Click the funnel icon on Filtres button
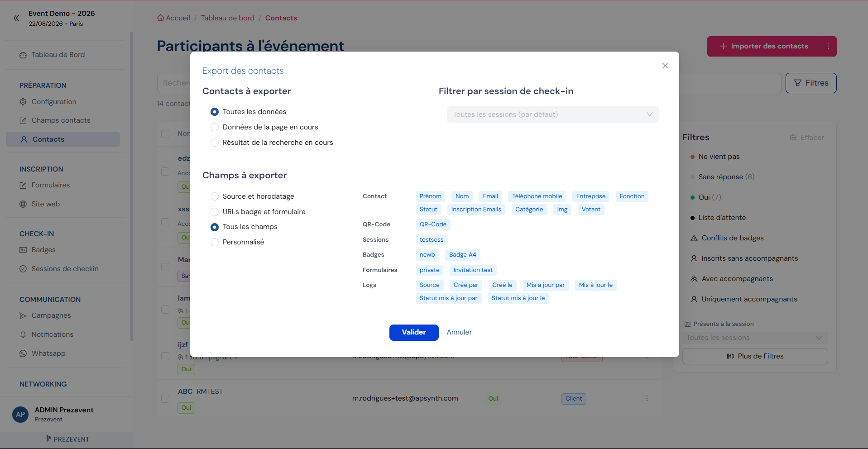 pos(798,83)
